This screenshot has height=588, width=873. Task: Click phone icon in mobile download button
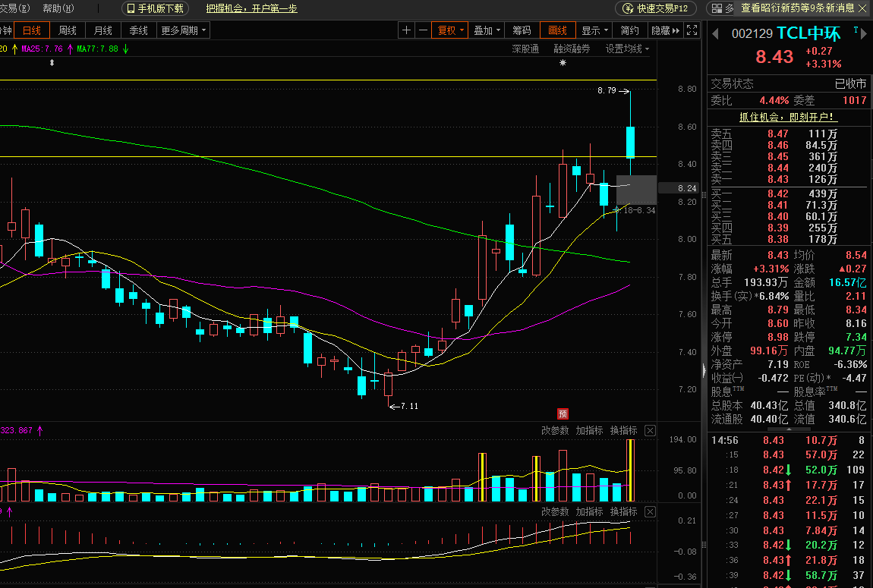[131, 8]
